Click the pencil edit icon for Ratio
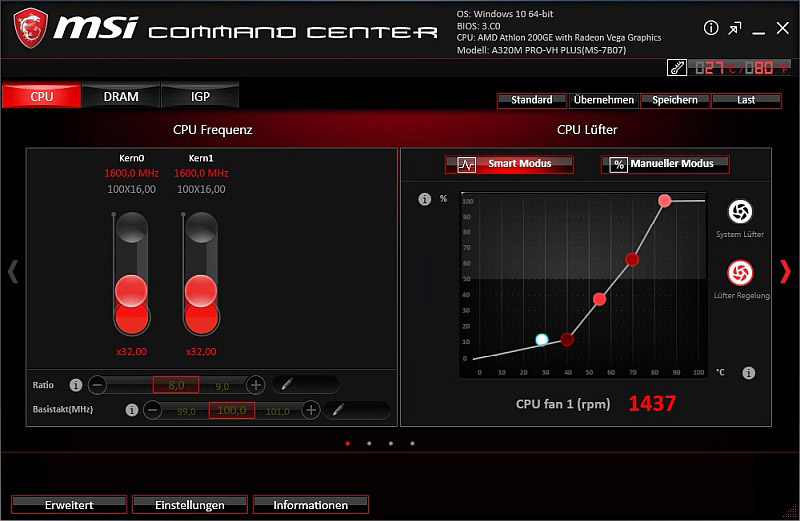 click(x=287, y=384)
